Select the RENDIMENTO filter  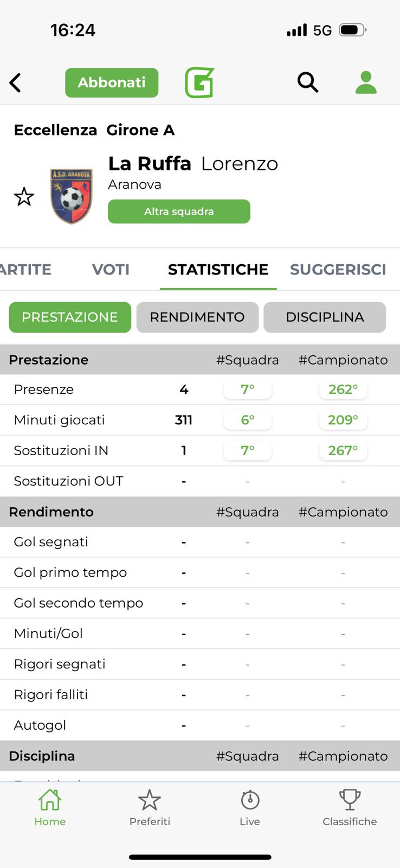[x=197, y=317]
